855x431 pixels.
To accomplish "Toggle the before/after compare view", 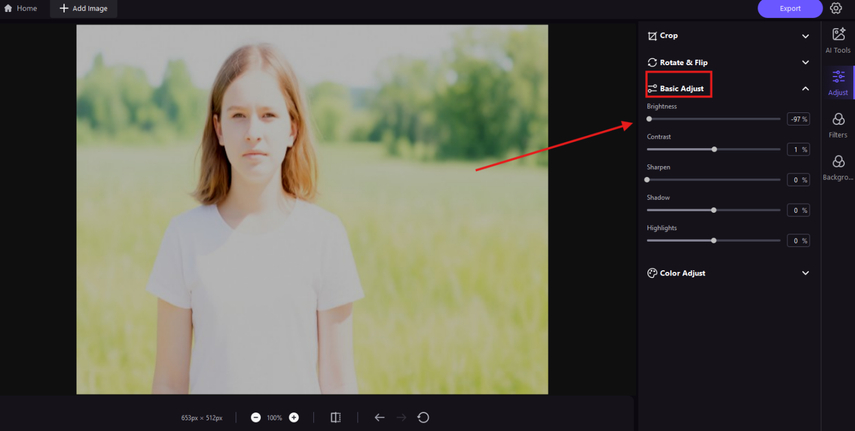I will coord(336,418).
